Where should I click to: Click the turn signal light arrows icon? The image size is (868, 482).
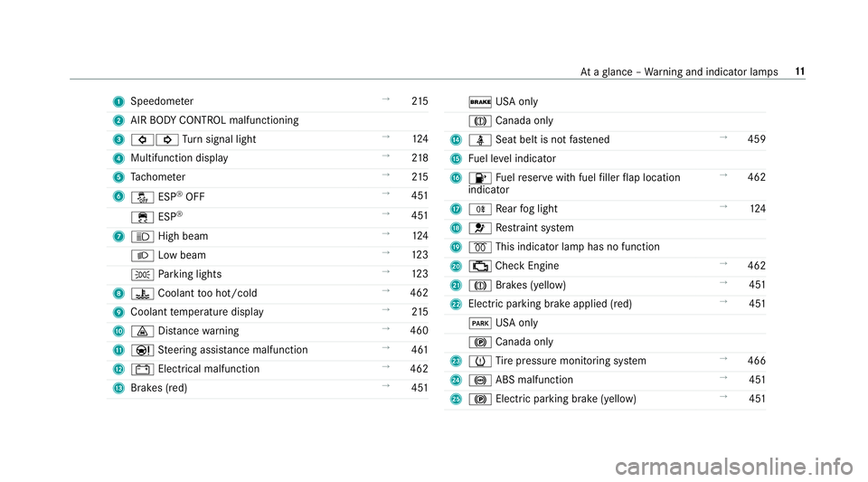pyautogui.click(x=146, y=139)
